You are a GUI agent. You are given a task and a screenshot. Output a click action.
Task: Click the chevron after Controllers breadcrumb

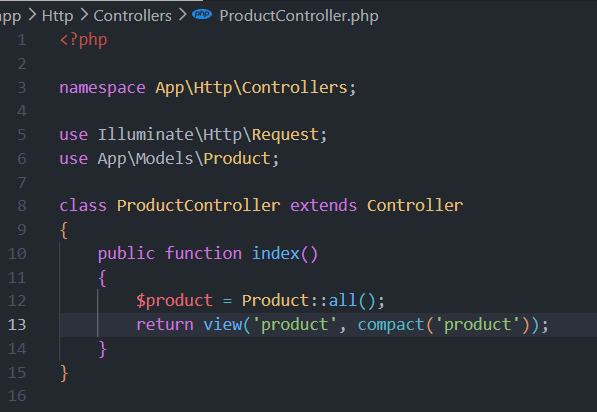pyautogui.click(x=182, y=15)
